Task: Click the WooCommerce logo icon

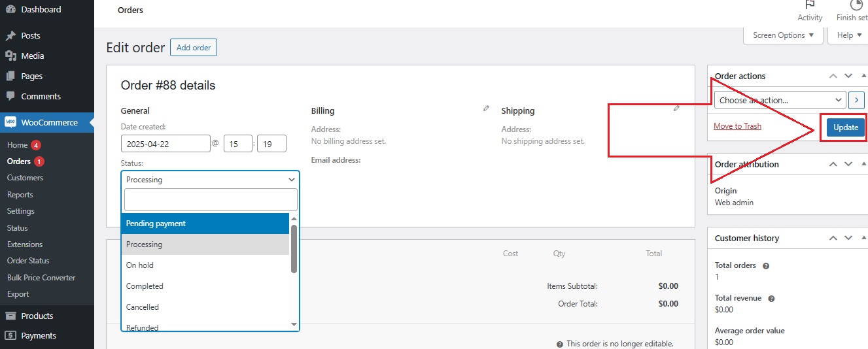Action: [x=10, y=122]
